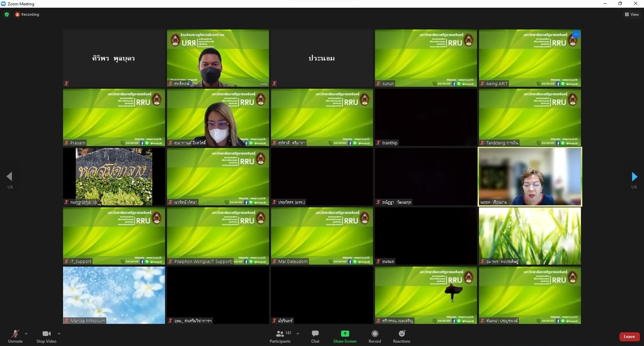Select the masked man video tile

(218, 58)
